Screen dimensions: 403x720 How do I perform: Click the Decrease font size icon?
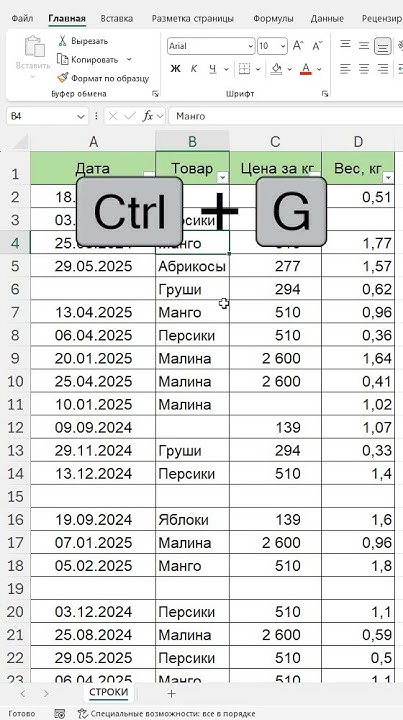(x=317, y=46)
